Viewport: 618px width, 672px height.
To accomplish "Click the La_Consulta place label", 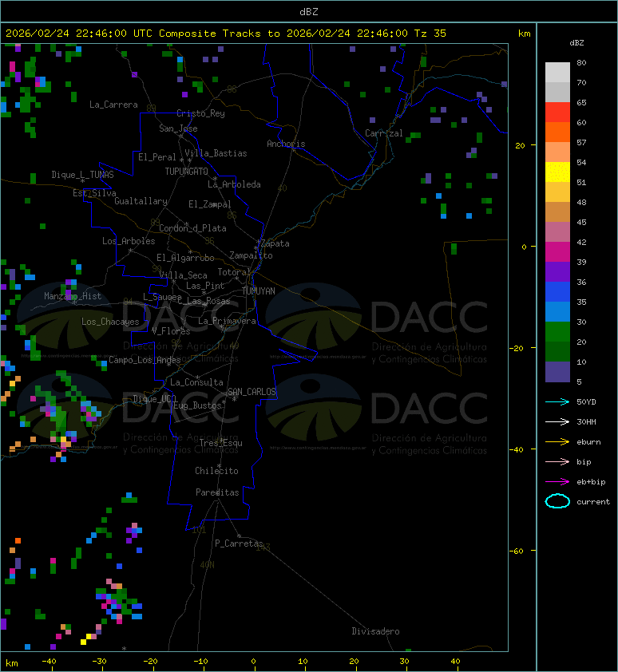I will click(x=196, y=382).
